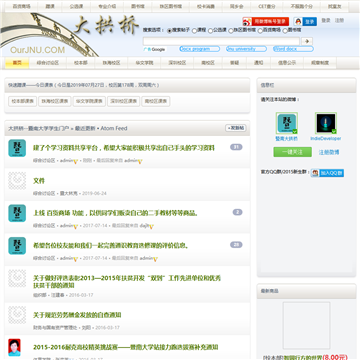This screenshot has height=360, width=360.
Task: Open the IndieDeveloper Weibo avatar
Action: (326, 123)
